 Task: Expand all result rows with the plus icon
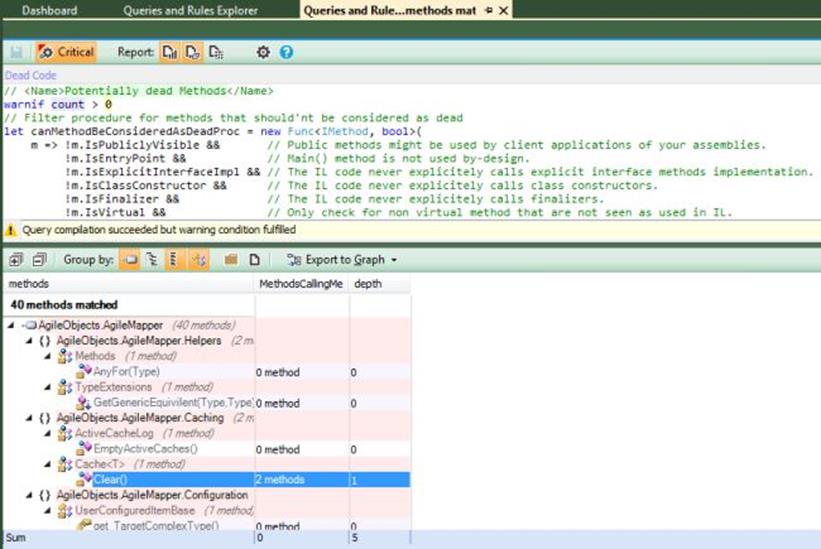[x=16, y=260]
